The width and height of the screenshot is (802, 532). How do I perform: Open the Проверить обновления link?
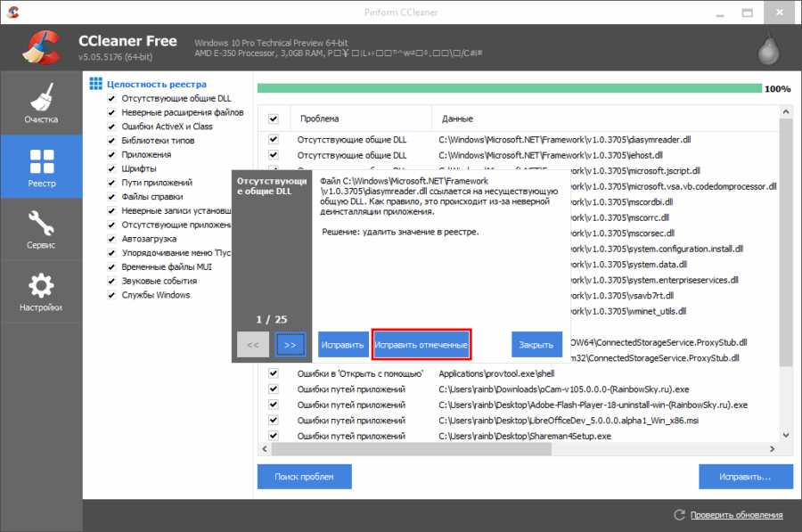click(734, 515)
